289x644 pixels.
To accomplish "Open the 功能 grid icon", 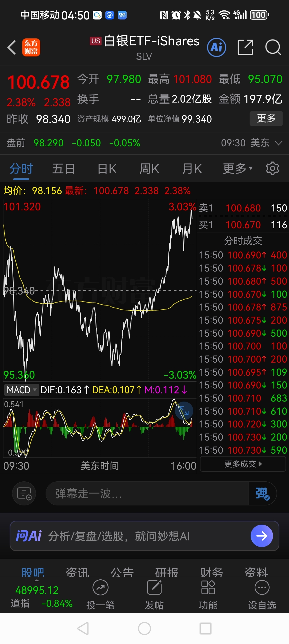I will coord(208,595).
